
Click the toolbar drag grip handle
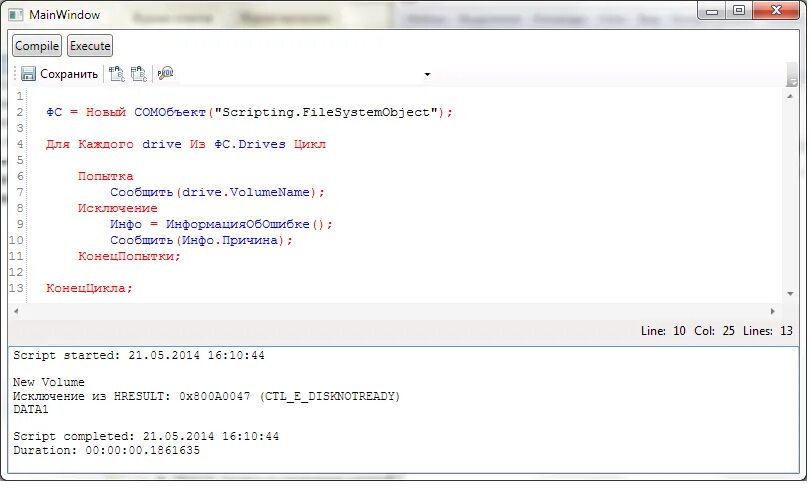[x=15, y=74]
